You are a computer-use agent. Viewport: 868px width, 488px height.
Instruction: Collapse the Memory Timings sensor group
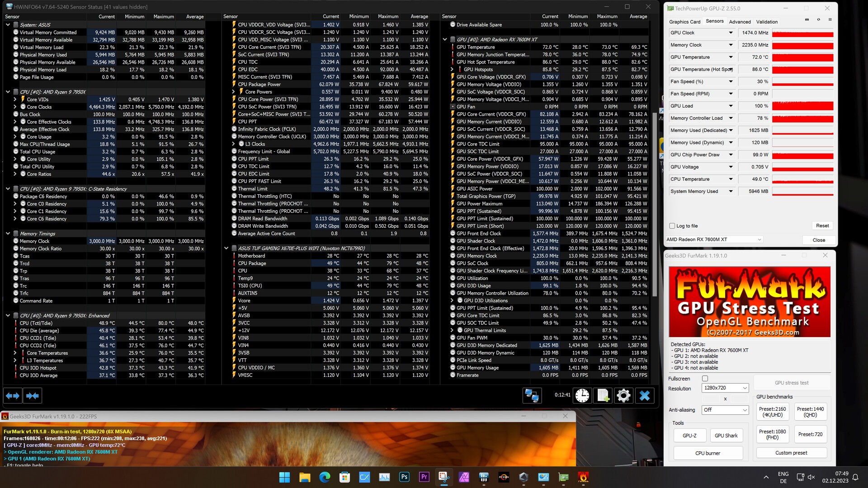pos(8,234)
